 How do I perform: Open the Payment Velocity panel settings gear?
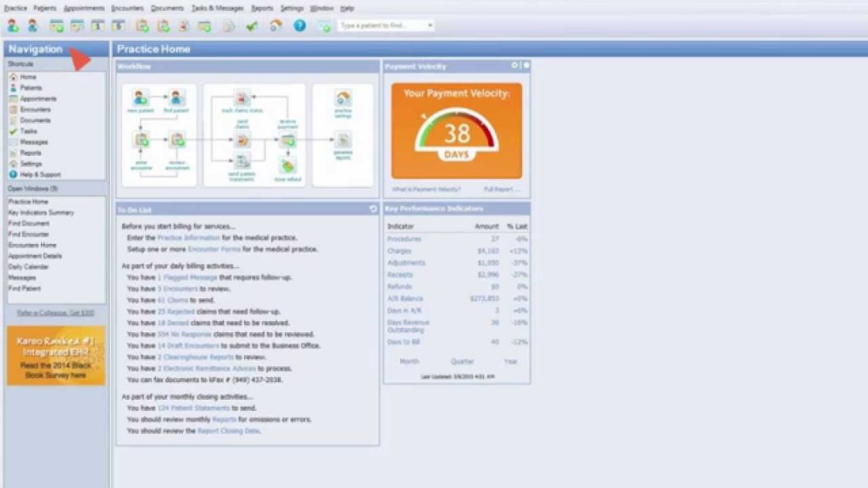pyautogui.click(x=515, y=65)
